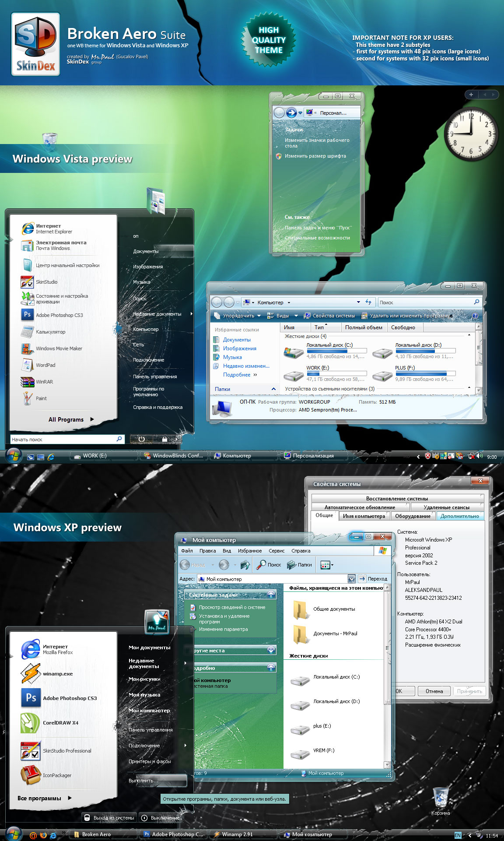Click the help icon in Компьютер window toolbar
This screenshot has width=504, height=841.
point(475,316)
